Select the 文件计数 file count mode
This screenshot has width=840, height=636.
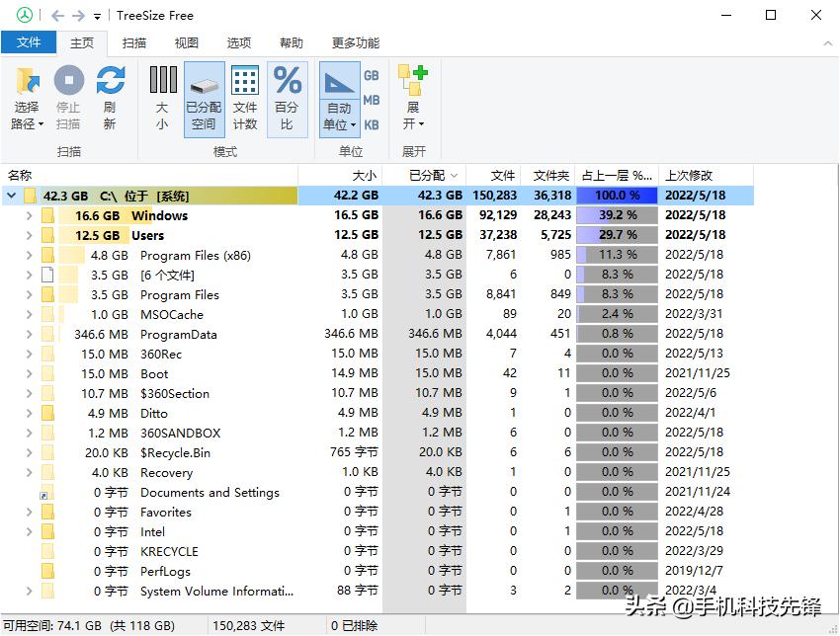click(x=245, y=81)
